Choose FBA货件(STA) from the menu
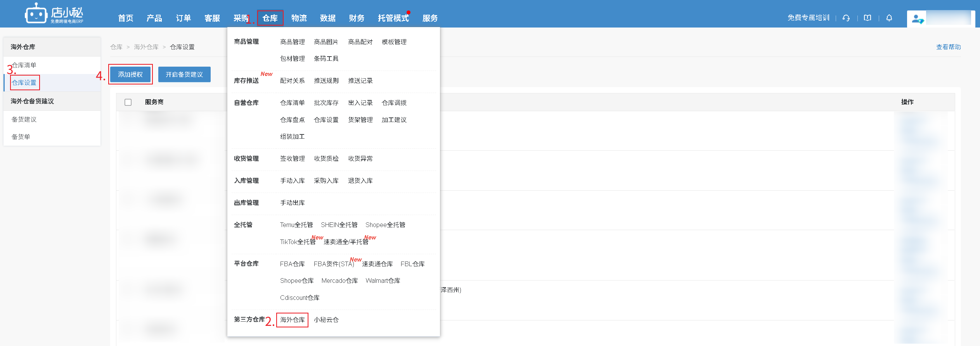The height and width of the screenshot is (346, 980). coord(334,264)
